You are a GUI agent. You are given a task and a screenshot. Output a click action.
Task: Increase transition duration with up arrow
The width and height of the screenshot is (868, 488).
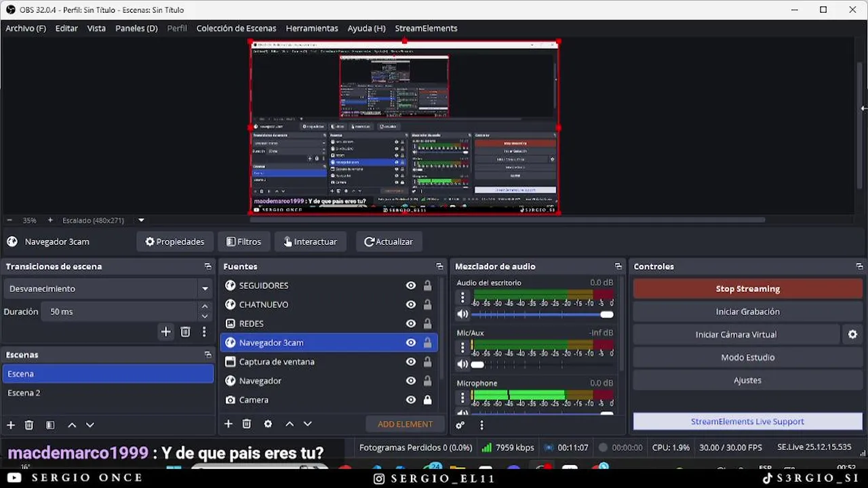[x=205, y=307]
